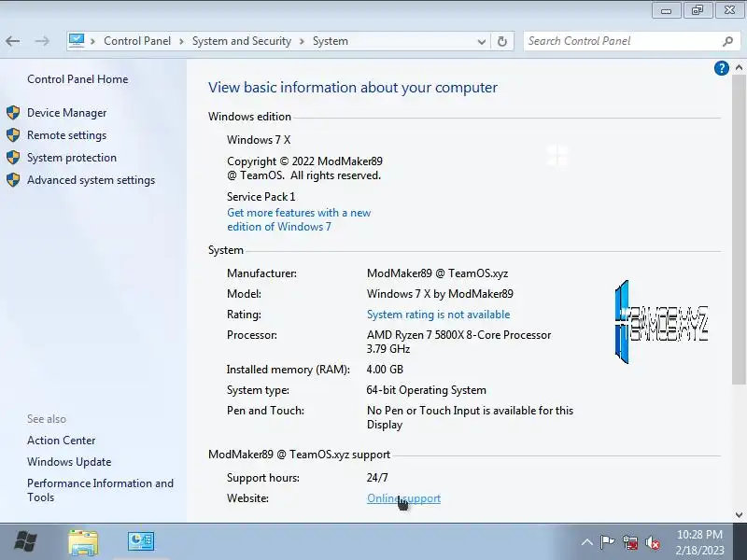This screenshot has height=560, width=747.
Task: Click the search magnifier icon
Action: coord(727,41)
